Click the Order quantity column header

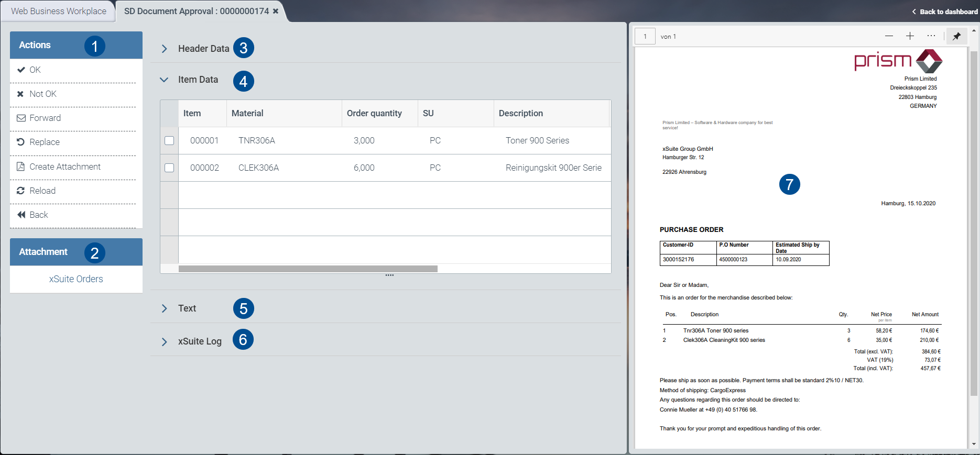pyautogui.click(x=380, y=113)
